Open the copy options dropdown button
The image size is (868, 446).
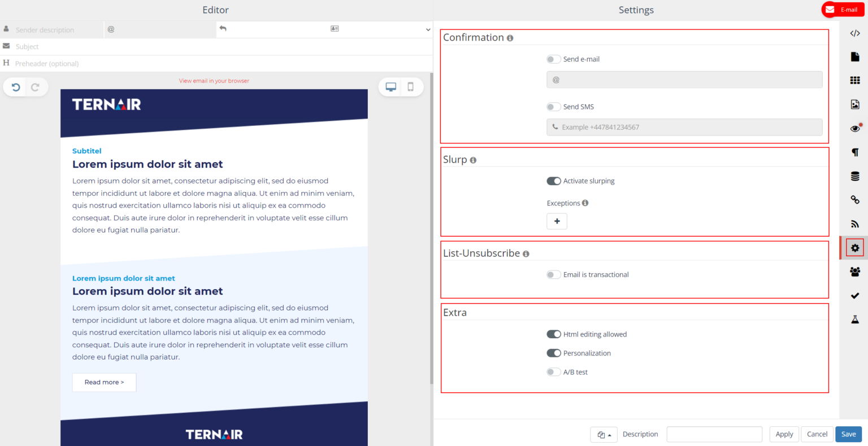604,435
